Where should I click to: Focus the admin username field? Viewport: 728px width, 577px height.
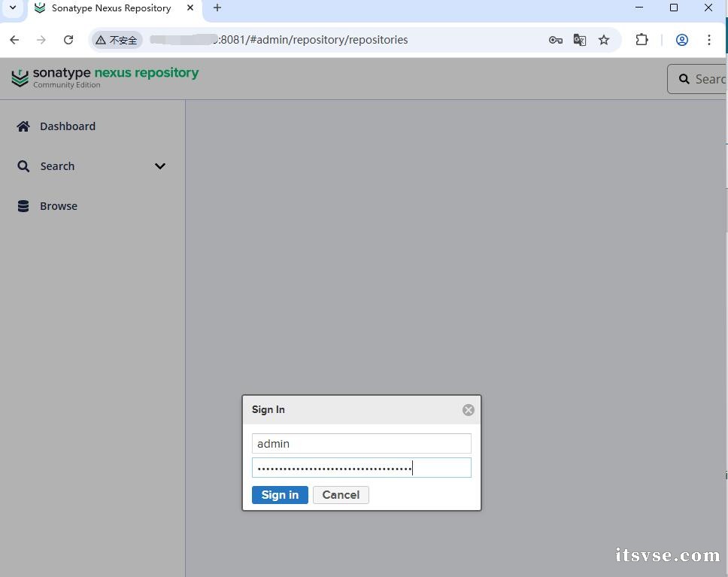[361, 444]
